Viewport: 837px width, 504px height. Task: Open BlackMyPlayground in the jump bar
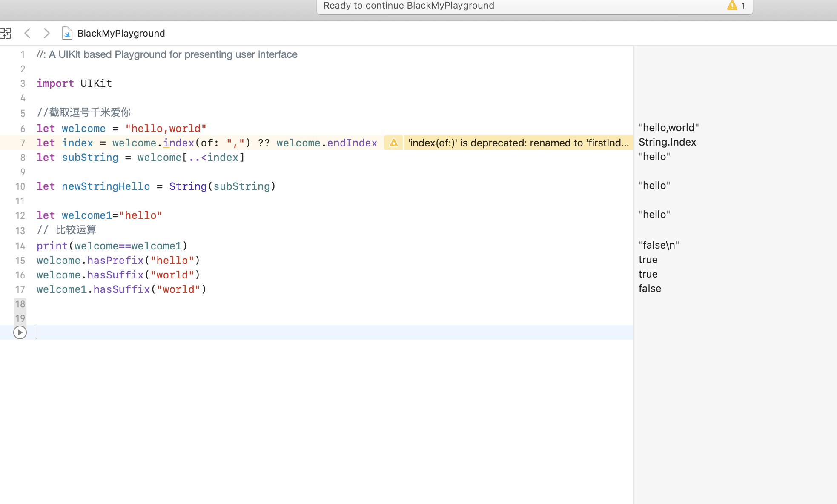[x=121, y=33]
